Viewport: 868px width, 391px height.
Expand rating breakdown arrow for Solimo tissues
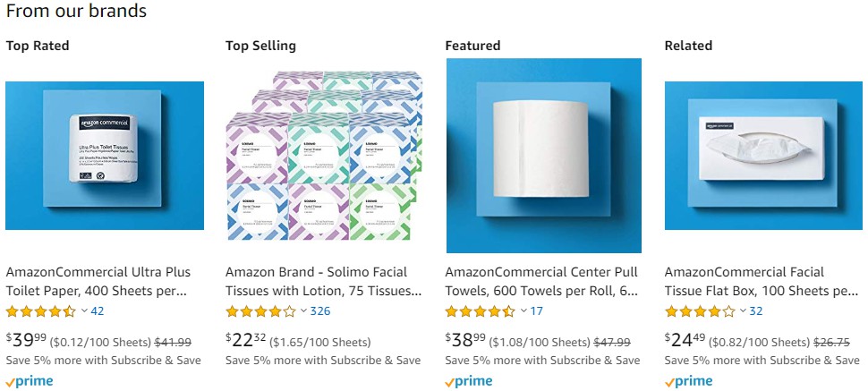coord(303,311)
